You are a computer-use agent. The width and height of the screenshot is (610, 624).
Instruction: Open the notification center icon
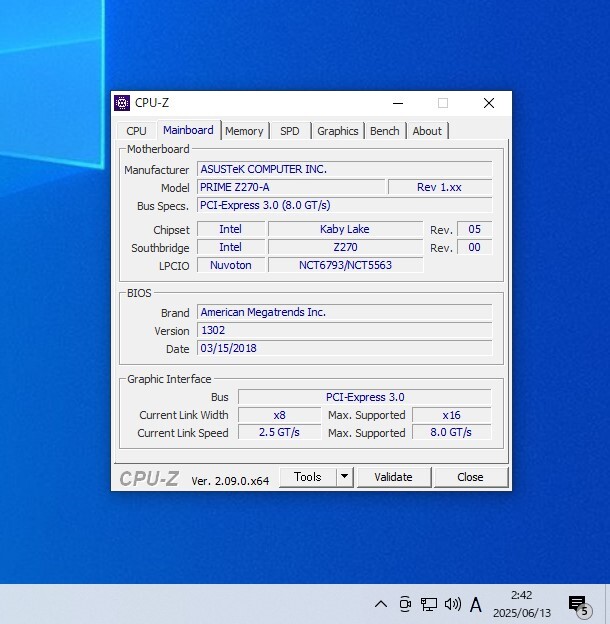tap(579, 605)
